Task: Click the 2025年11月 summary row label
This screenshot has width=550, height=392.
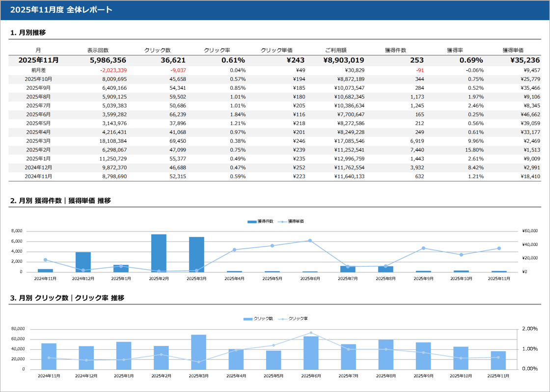Action: coord(38,60)
